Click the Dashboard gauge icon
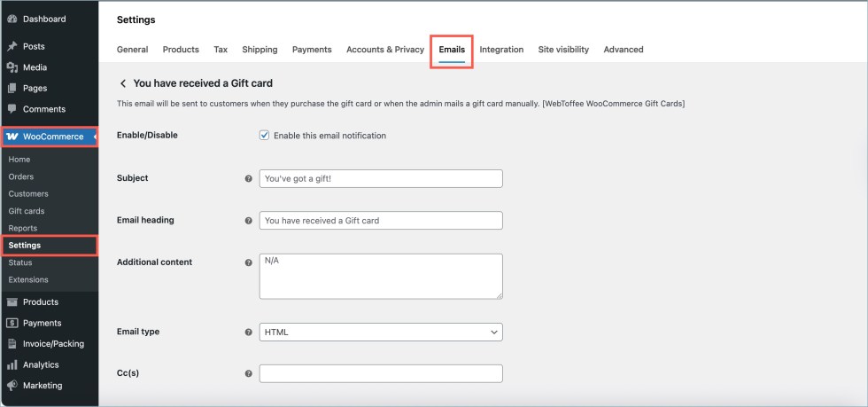868x407 pixels. [x=12, y=20]
